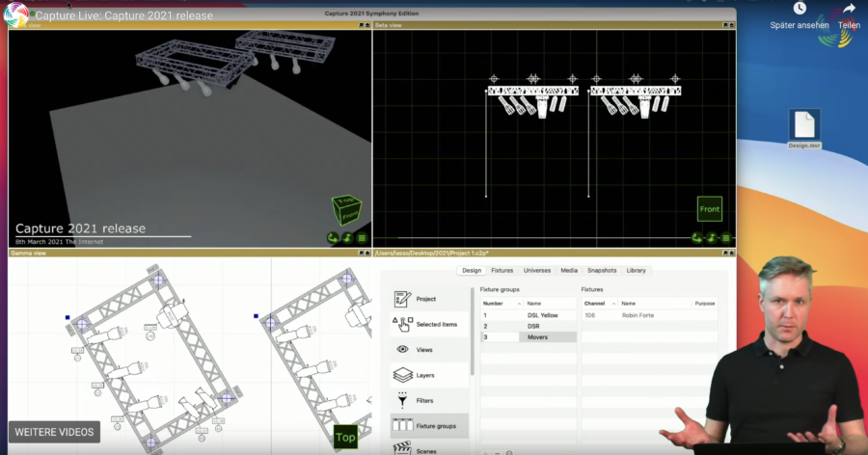Click the number 3 cell of Movers
The height and width of the screenshot is (455, 868).
(500, 337)
